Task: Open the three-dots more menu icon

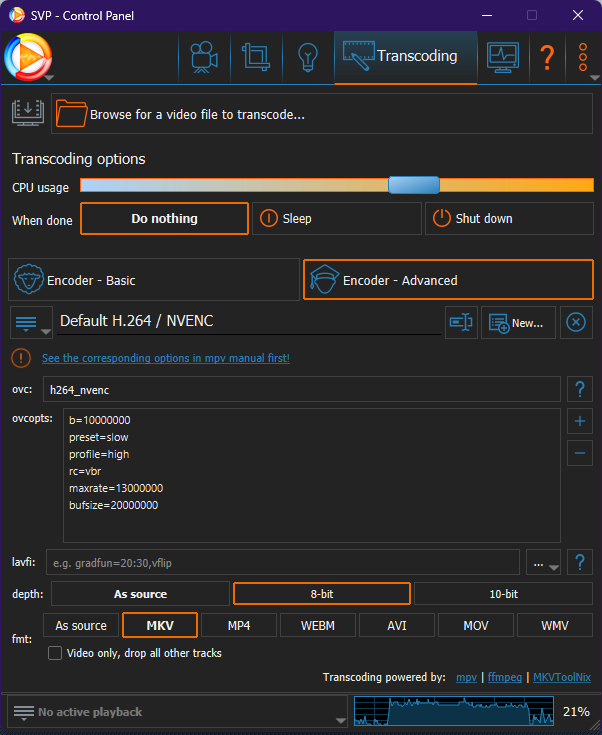Action: click(x=582, y=57)
